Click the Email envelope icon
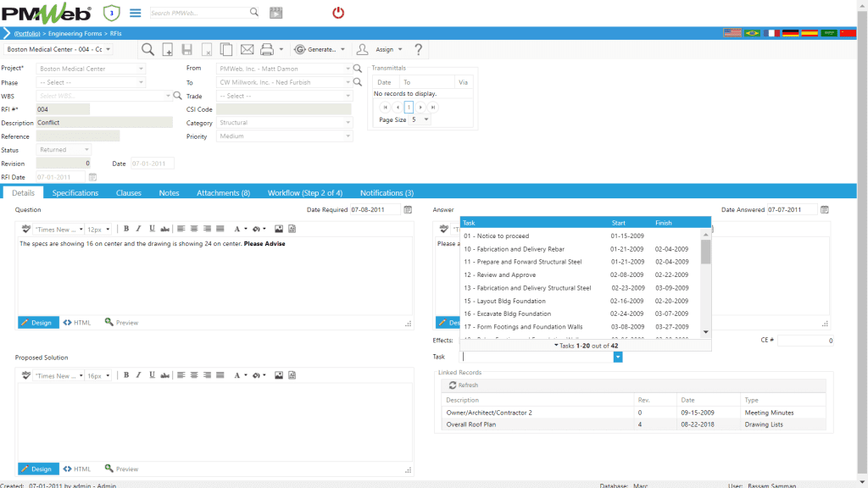Image resolution: width=868 pixels, height=488 pixels. click(x=247, y=49)
